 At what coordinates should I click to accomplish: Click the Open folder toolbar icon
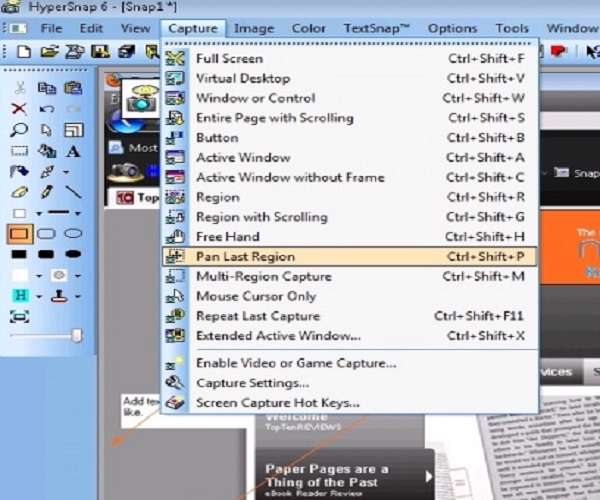coord(50,52)
